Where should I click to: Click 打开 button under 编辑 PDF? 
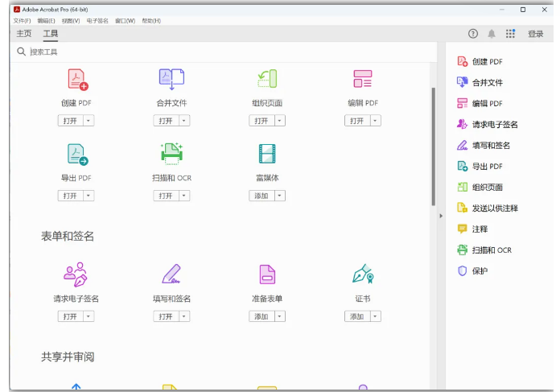[x=357, y=121]
